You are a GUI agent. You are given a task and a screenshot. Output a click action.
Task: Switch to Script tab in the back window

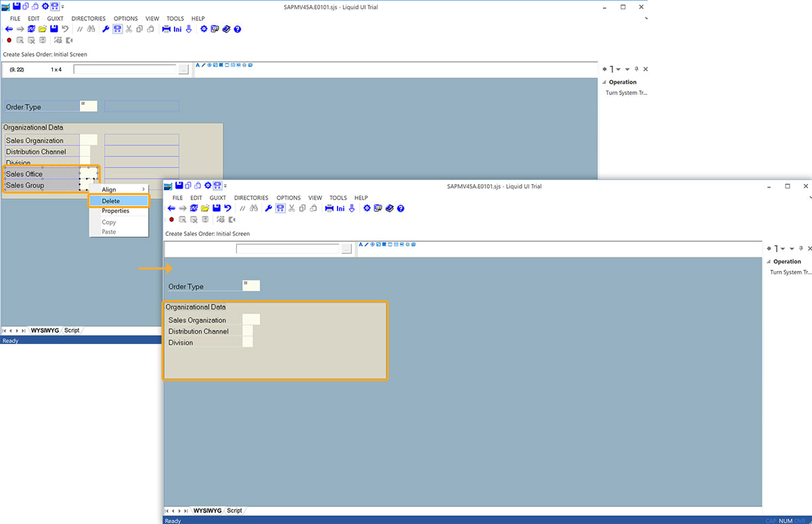(x=72, y=330)
